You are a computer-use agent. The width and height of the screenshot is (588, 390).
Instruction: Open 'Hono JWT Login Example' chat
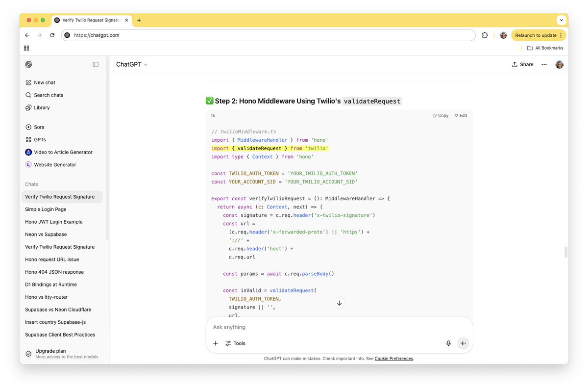62,222
